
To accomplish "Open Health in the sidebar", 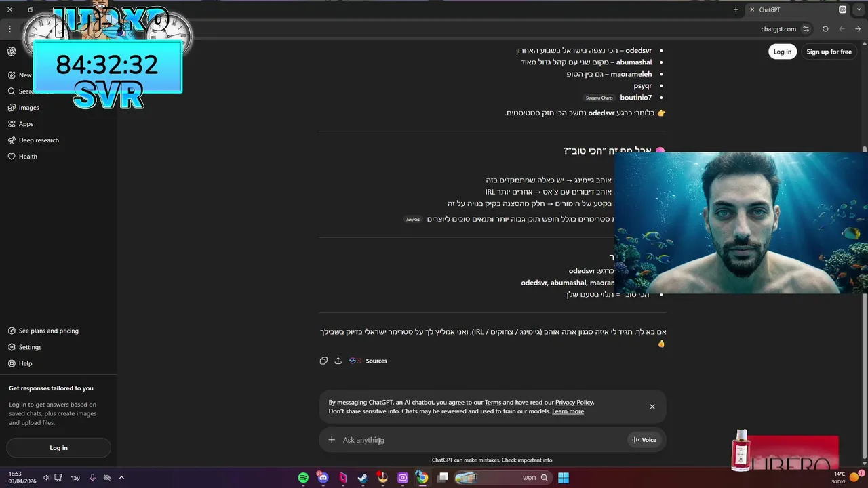I will (x=28, y=157).
